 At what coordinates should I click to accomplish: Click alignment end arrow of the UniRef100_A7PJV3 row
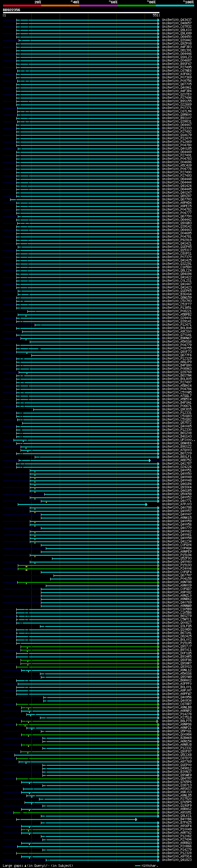click(x=146, y=504)
